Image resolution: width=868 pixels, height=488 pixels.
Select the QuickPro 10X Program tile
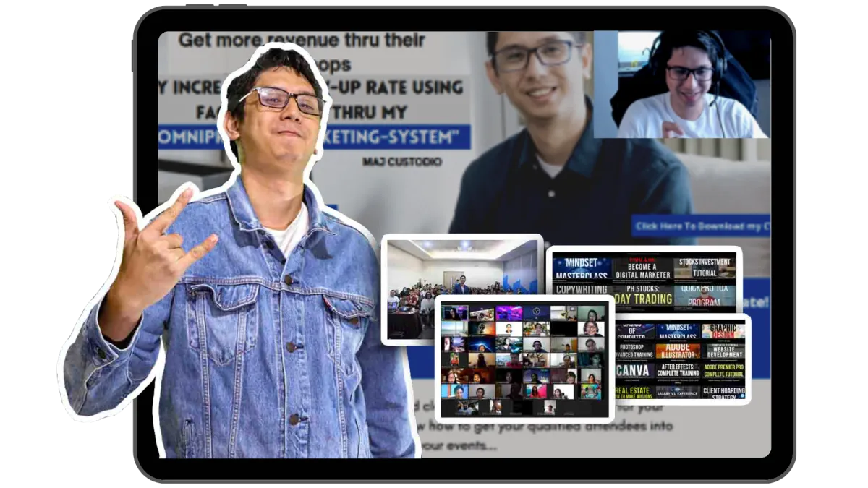(x=705, y=295)
